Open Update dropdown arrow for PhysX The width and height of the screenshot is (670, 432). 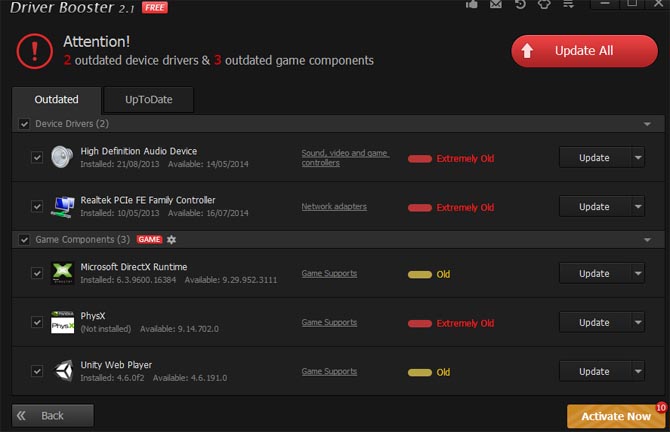click(638, 323)
